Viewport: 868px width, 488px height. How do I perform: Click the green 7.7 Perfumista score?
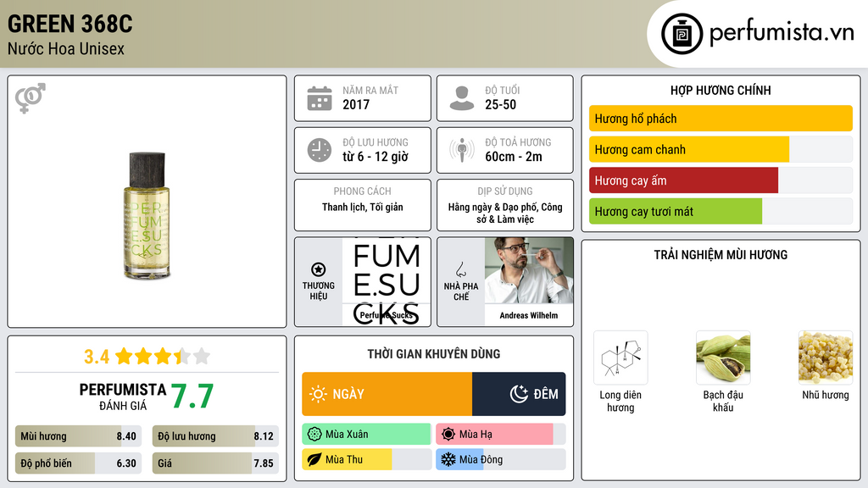(x=192, y=396)
